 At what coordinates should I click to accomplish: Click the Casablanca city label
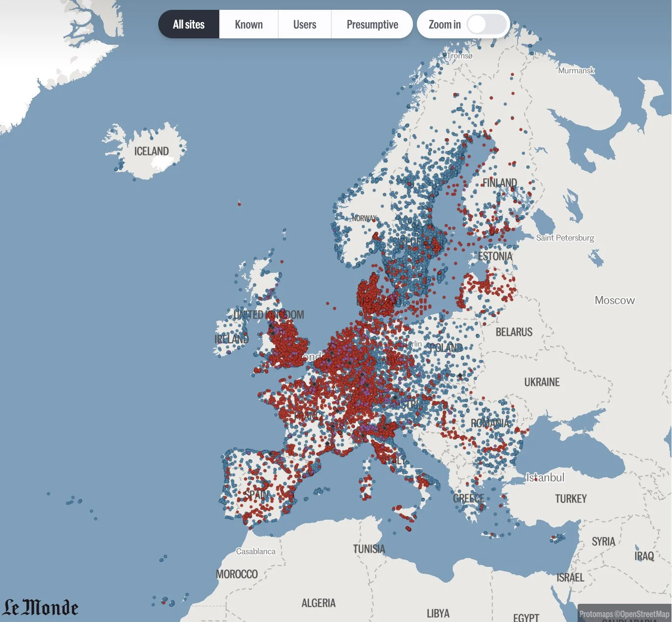[x=255, y=551]
